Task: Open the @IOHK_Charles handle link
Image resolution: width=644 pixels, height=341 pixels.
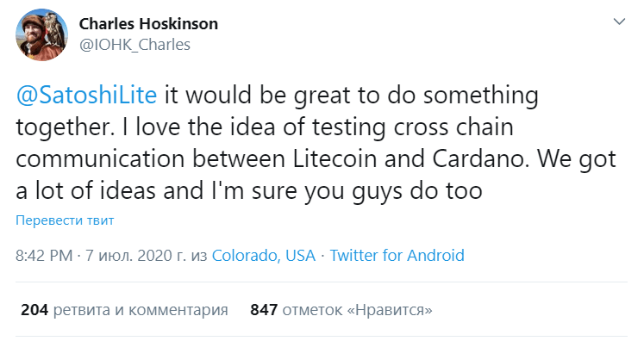Action: pos(134,45)
